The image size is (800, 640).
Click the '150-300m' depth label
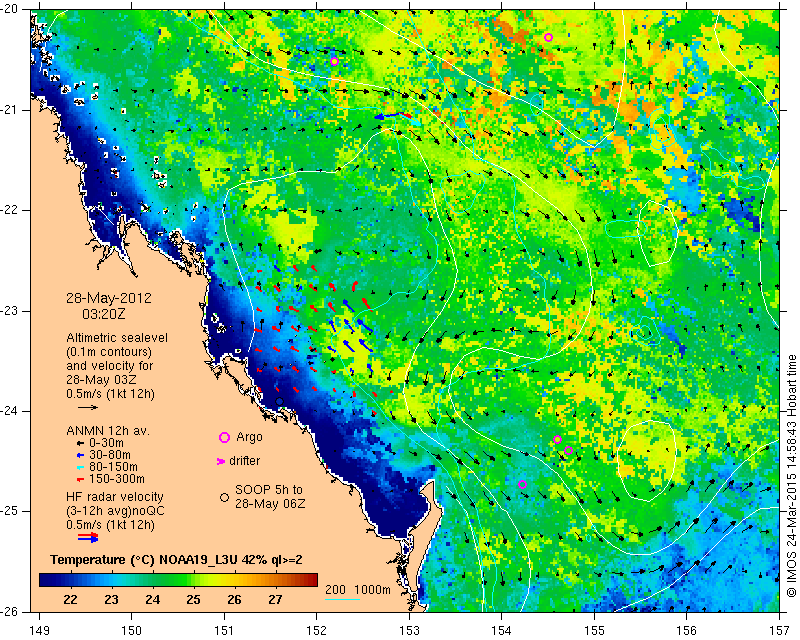(116, 479)
